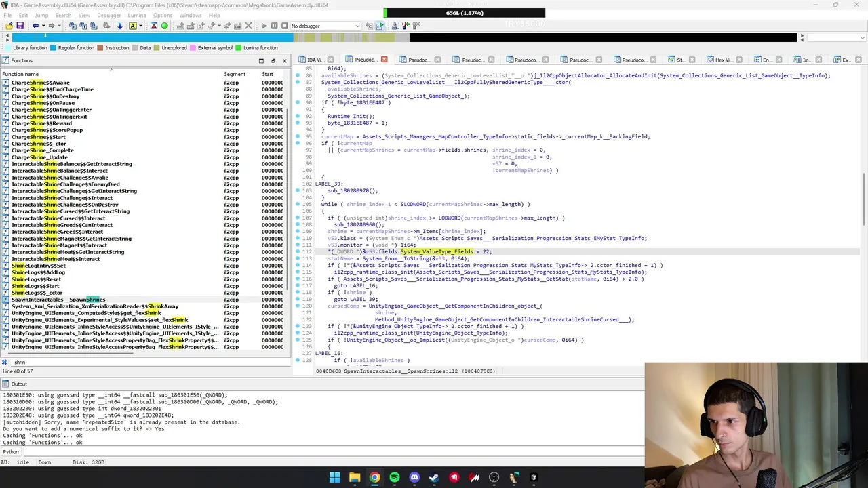Select function ChargeShrine$$OnTriggerEnter
The height and width of the screenshot is (488, 868).
click(51, 110)
